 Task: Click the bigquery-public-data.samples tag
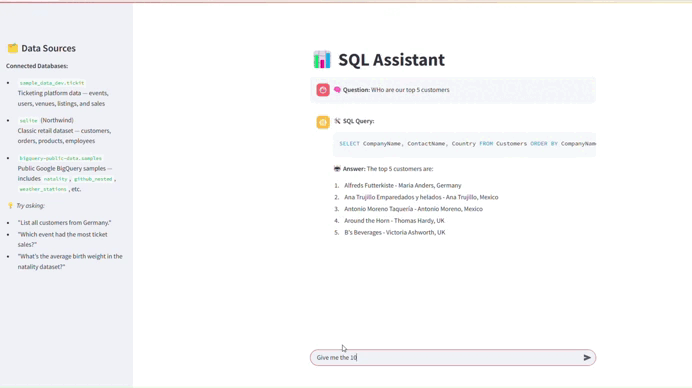coord(60,158)
